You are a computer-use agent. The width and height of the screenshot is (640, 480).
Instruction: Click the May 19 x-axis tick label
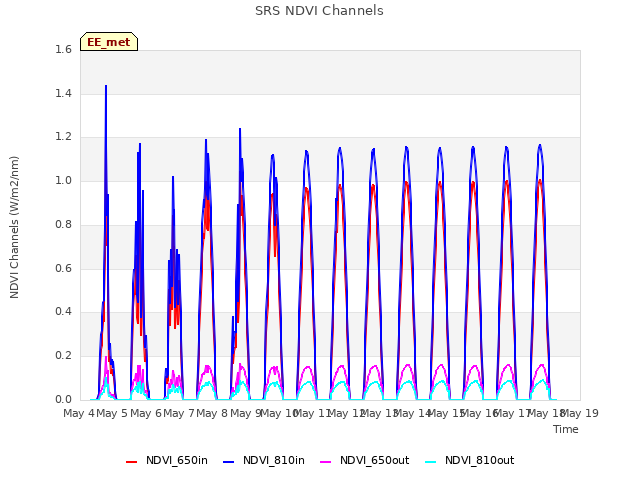pos(580,413)
